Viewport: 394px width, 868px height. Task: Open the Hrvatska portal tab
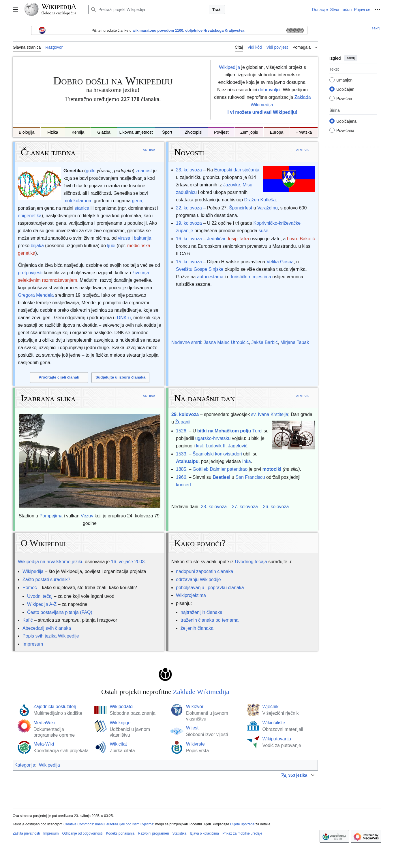pyautogui.click(x=304, y=132)
